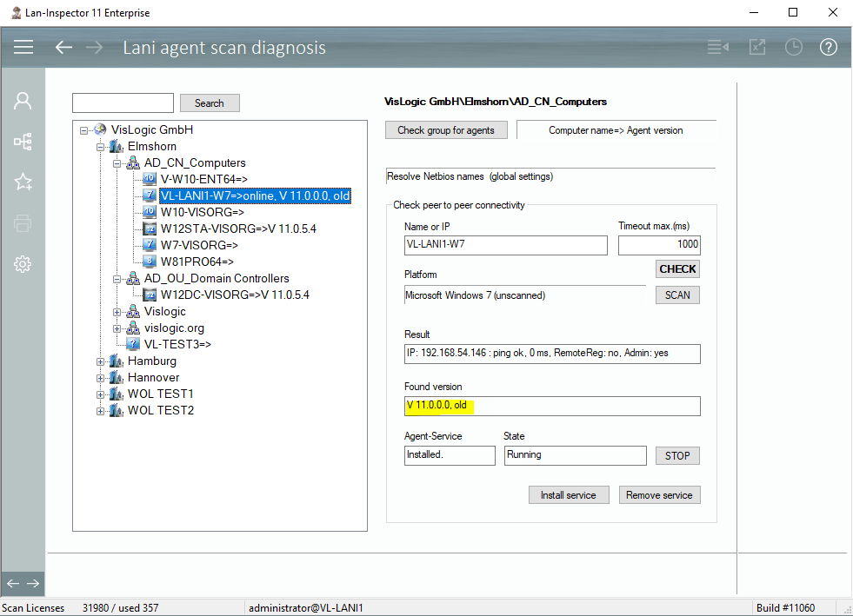The height and width of the screenshot is (616, 853).
Task: Expand the Hamburg tree node
Action: tap(101, 361)
